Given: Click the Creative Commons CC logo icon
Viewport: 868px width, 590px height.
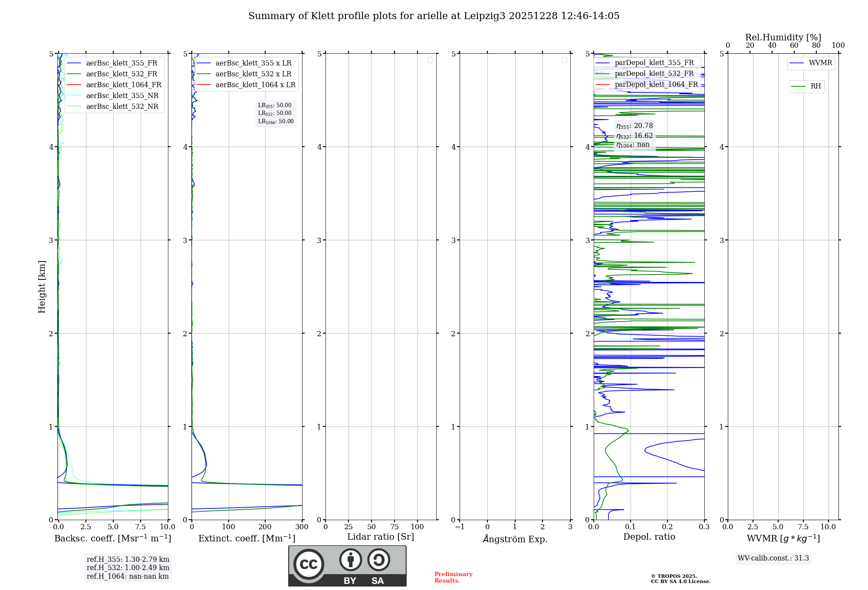Looking at the screenshot, I should pos(309,564).
